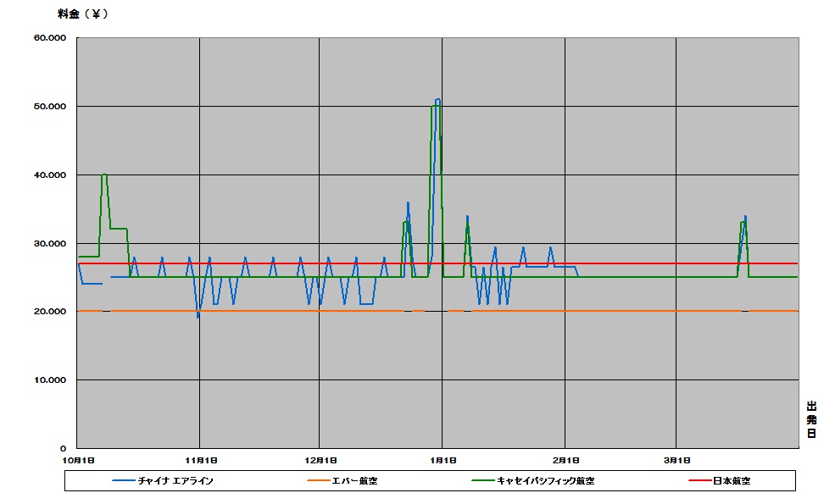Select the 12月1日 date label
824x504 pixels.
(x=320, y=460)
